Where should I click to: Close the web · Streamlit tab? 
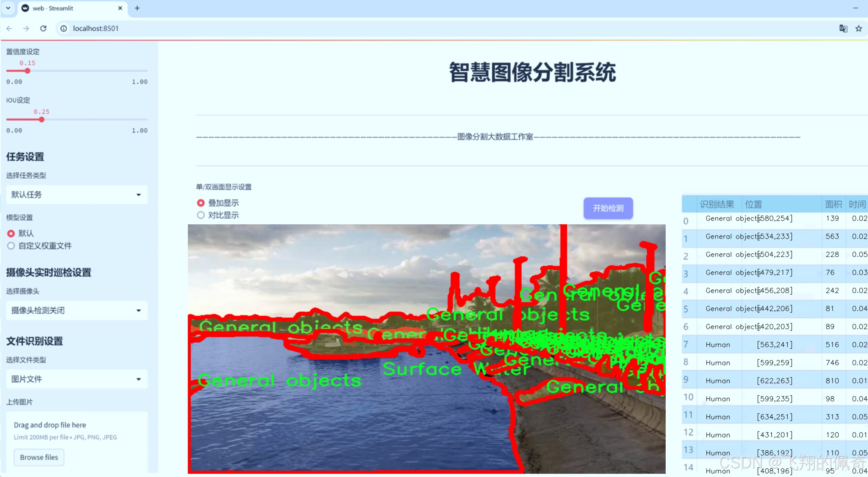(x=120, y=8)
